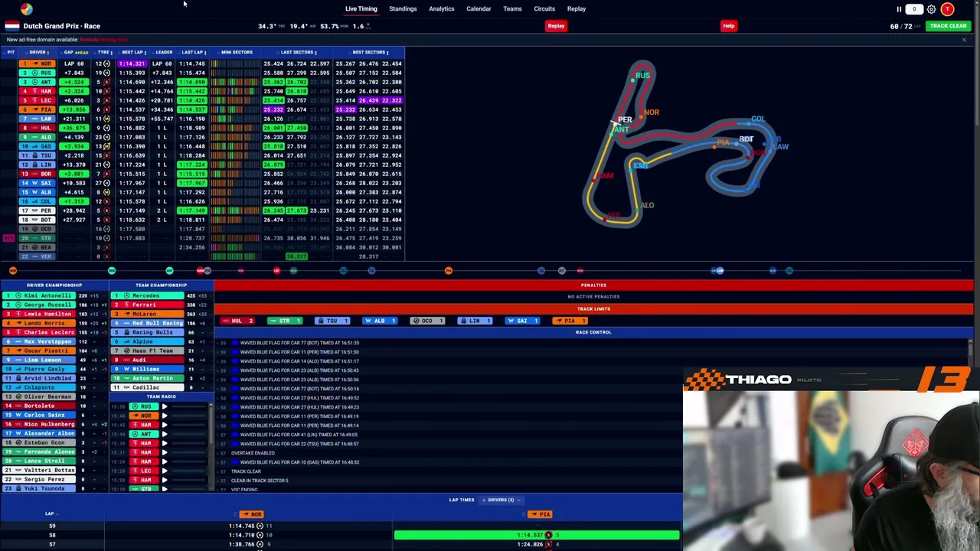
Task: Open the DRIVERS (3) dropdown in Lap Times
Action: point(502,500)
